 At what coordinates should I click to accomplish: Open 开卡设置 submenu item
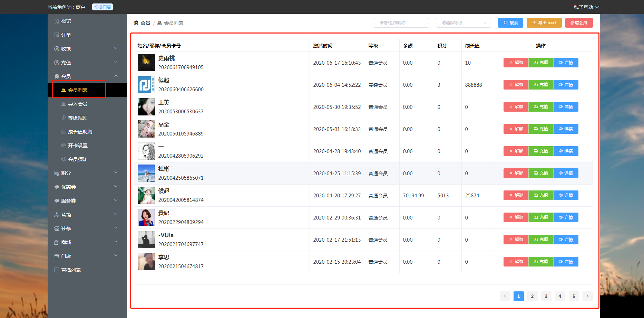tap(87, 146)
